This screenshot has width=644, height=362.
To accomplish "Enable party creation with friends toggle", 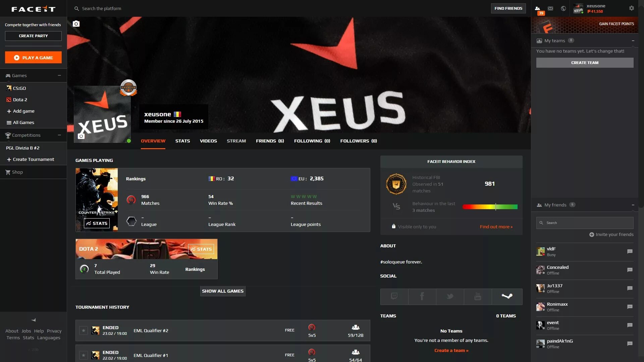I will 33,35.
